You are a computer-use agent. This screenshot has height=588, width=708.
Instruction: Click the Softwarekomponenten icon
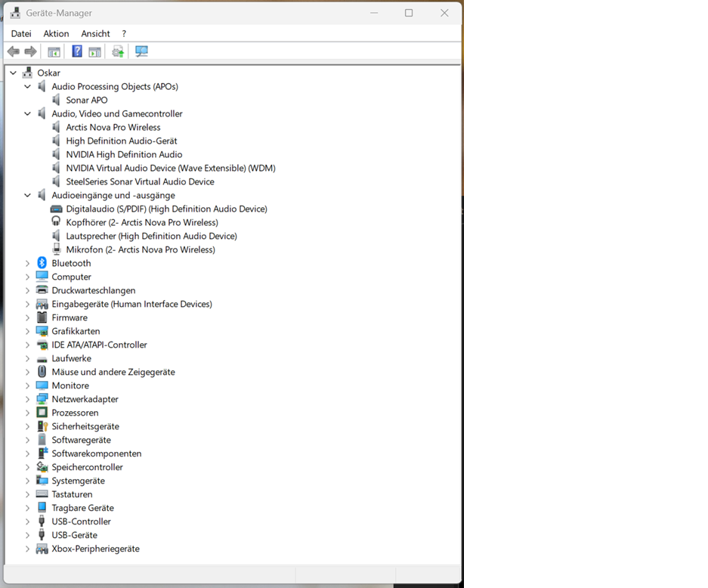42,453
